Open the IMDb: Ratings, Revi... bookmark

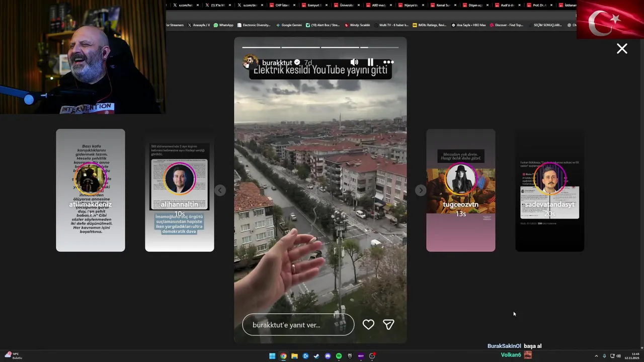[x=429, y=25]
